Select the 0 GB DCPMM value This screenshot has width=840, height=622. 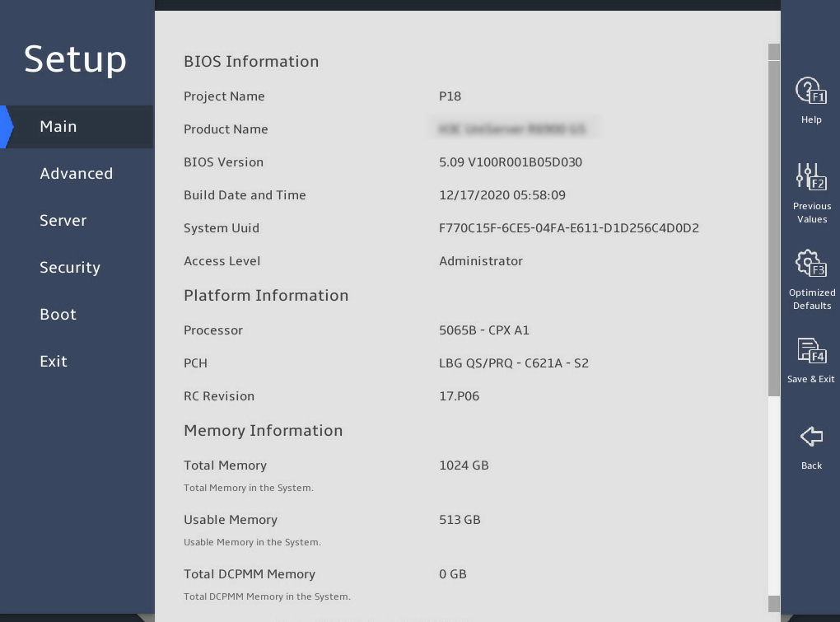click(x=453, y=574)
